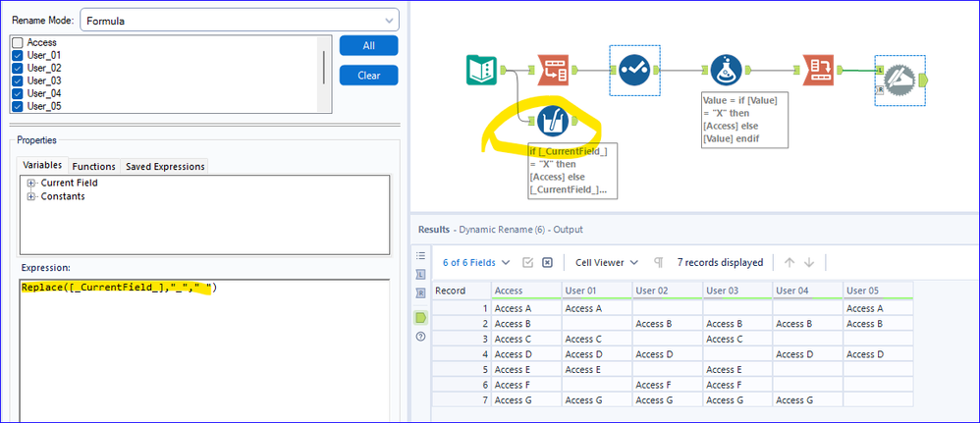Show output anchor data in Results

click(x=420, y=318)
